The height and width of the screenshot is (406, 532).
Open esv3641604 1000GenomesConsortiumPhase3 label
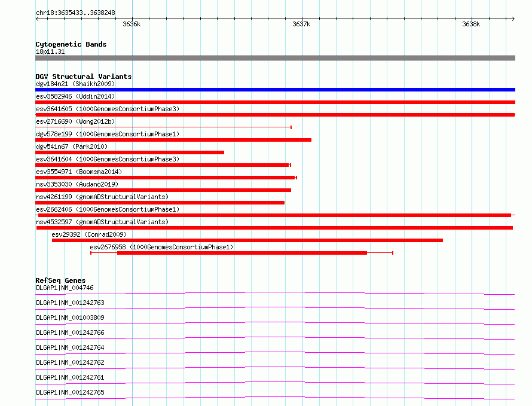point(108,159)
